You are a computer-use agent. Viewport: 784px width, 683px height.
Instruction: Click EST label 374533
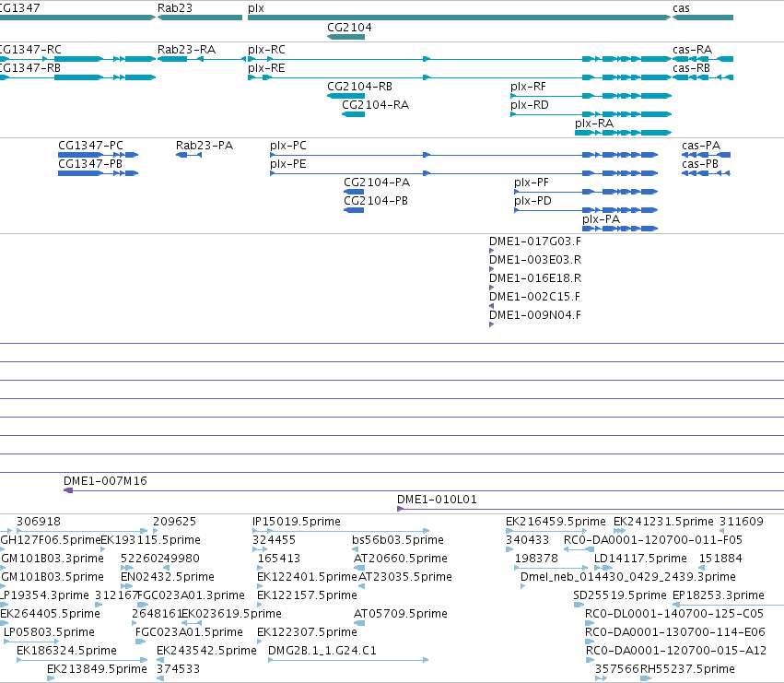click(178, 670)
